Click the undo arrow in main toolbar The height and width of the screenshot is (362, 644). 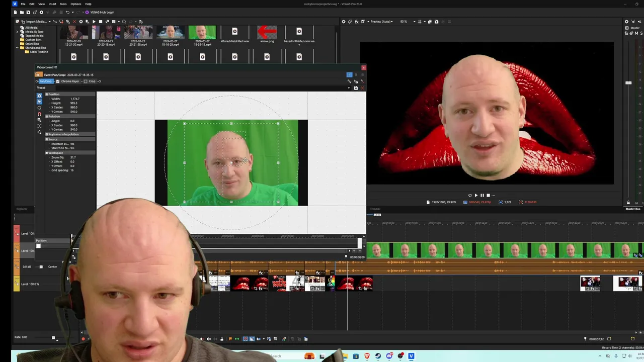pyautogui.click(x=67, y=12)
